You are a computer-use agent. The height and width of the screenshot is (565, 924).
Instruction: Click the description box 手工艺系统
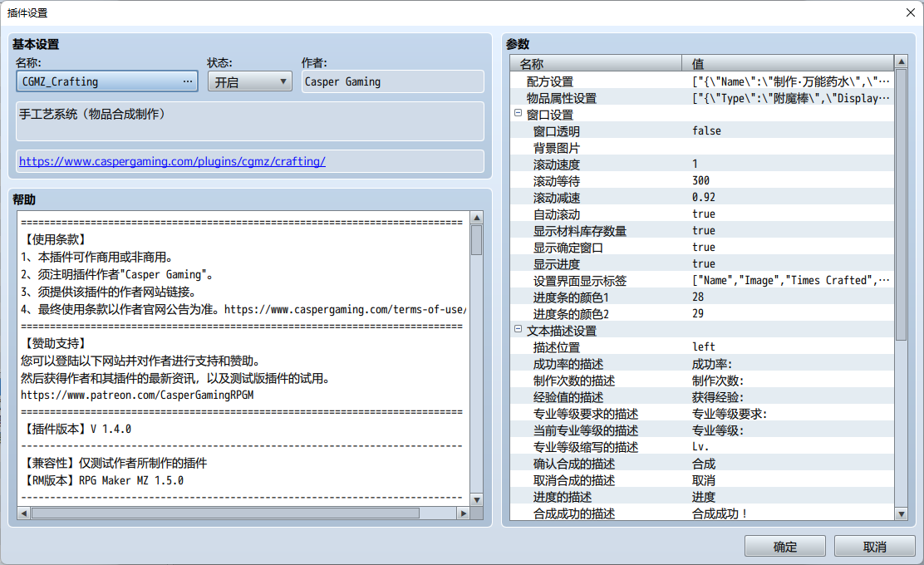click(250, 120)
